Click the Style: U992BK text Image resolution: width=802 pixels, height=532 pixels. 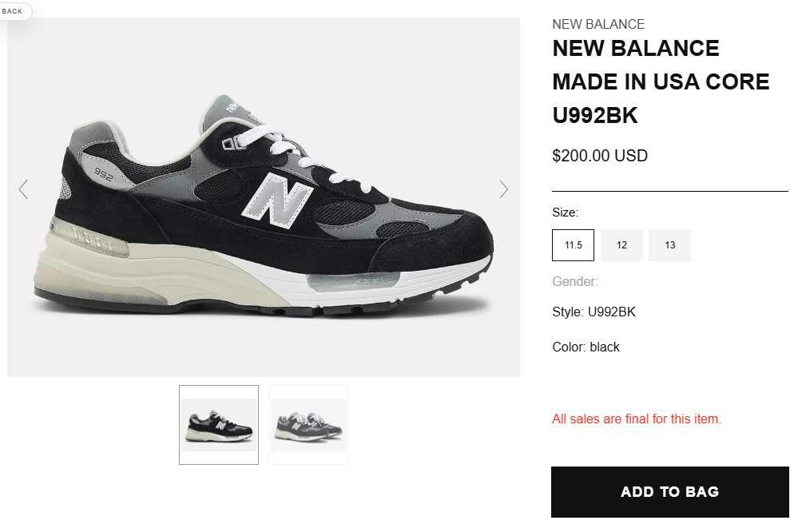click(594, 312)
